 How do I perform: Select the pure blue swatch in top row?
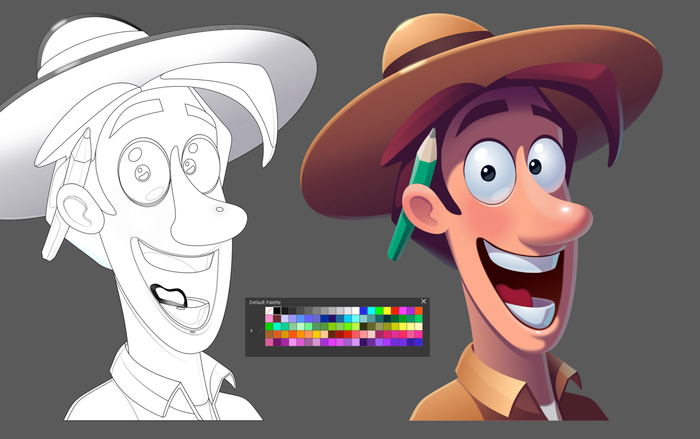point(363,311)
